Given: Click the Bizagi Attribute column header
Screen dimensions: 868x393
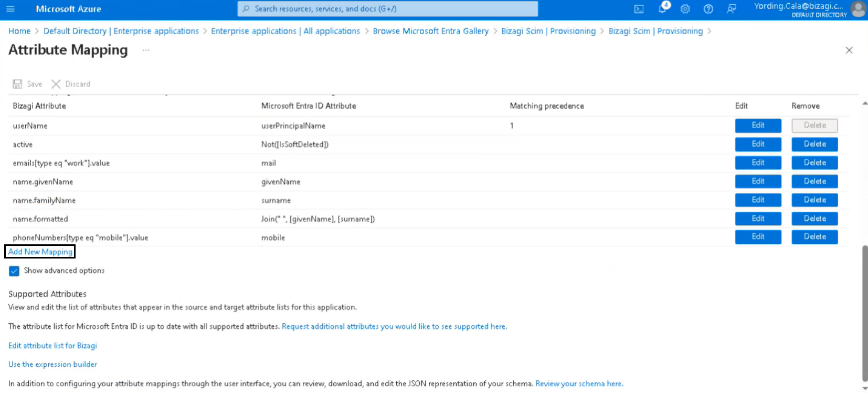Looking at the screenshot, I should coord(39,106).
